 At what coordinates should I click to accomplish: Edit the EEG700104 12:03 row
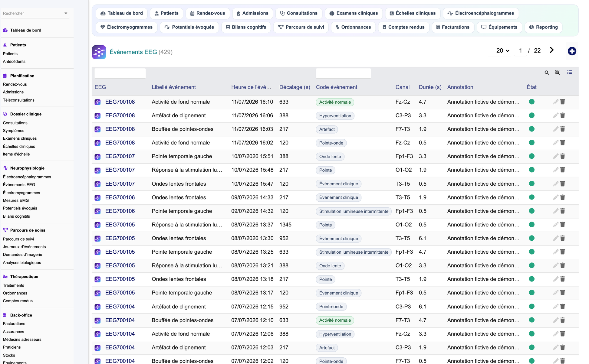click(x=556, y=347)
